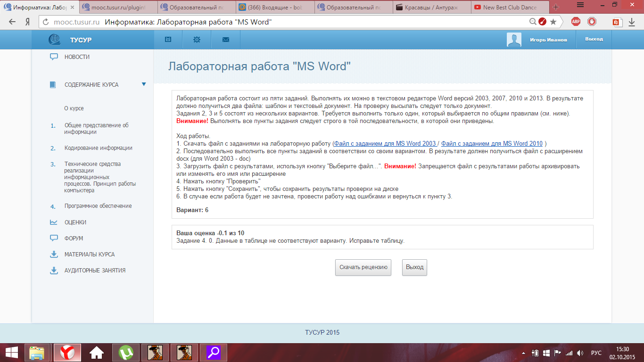Open the browser downloads arrow icon
This screenshot has height=362, width=644.
[632, 22]
